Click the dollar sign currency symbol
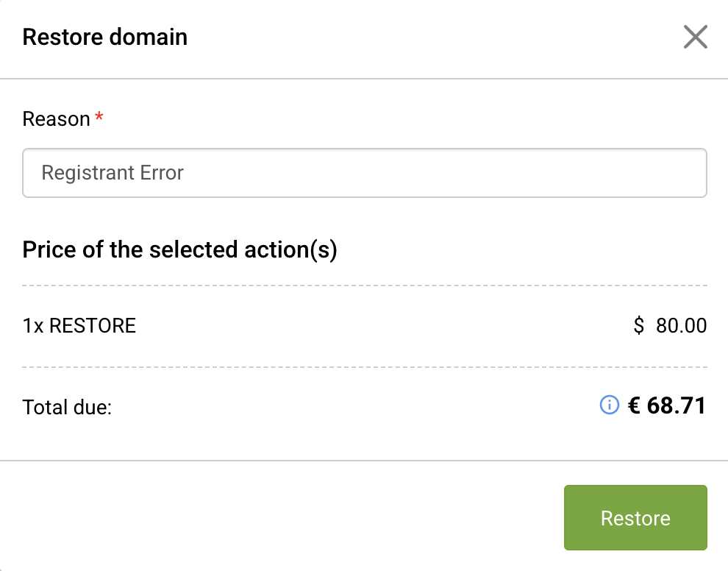Image resolution: width=728 pixels, height=571 pixels. pos(638,325)
